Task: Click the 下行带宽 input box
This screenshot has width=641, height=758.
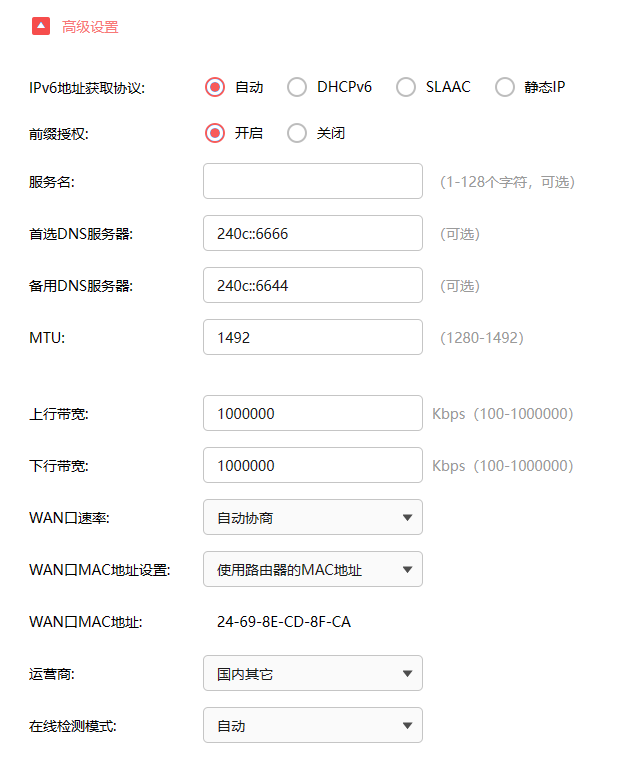Action: (312, 465)
